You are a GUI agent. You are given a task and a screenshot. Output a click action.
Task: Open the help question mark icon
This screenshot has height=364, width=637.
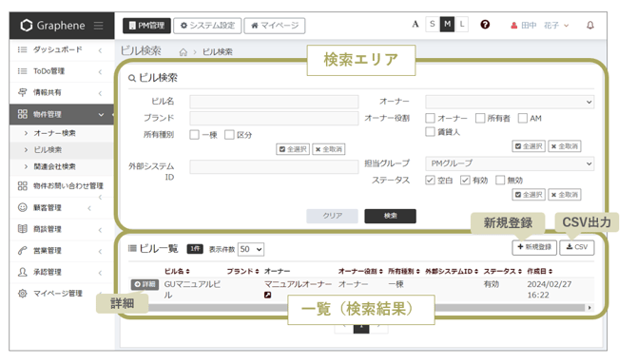485,25
